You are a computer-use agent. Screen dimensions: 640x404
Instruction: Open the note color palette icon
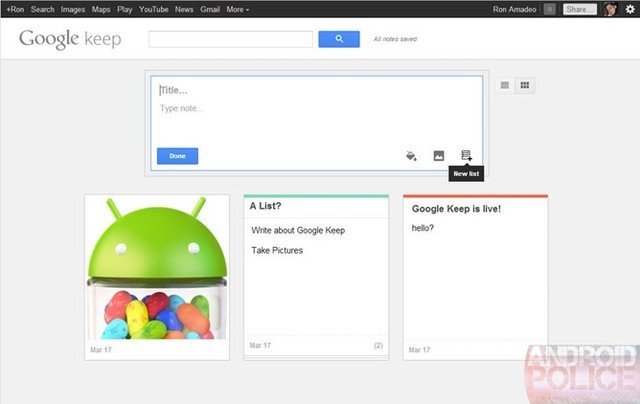411,156
